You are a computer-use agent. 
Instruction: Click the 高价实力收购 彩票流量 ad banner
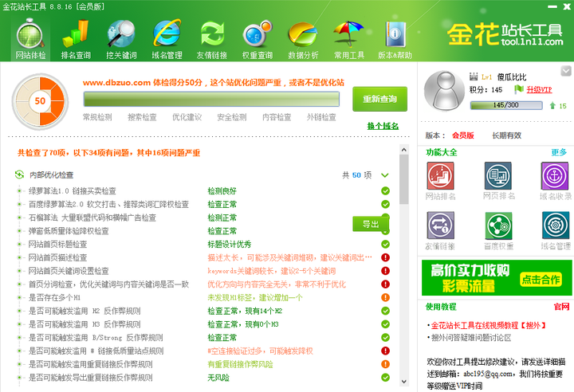point(497,278)
